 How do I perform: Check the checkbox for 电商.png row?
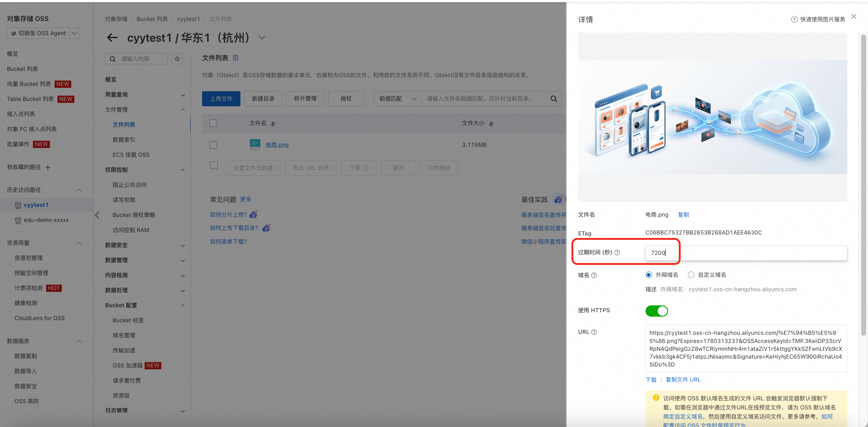213,145
